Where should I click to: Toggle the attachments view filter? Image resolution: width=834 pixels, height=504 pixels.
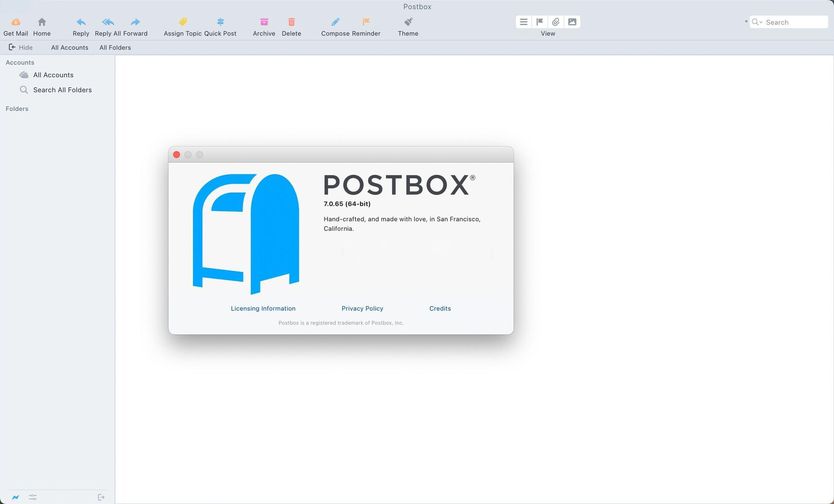[x=556, y=22]
